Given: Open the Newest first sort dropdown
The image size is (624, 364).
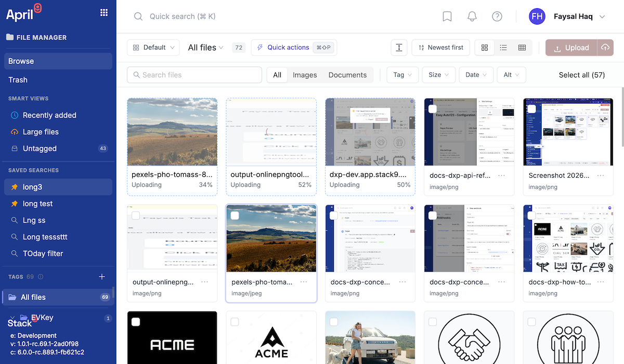Looking at the screenshot, I should (x=441, y=47).
